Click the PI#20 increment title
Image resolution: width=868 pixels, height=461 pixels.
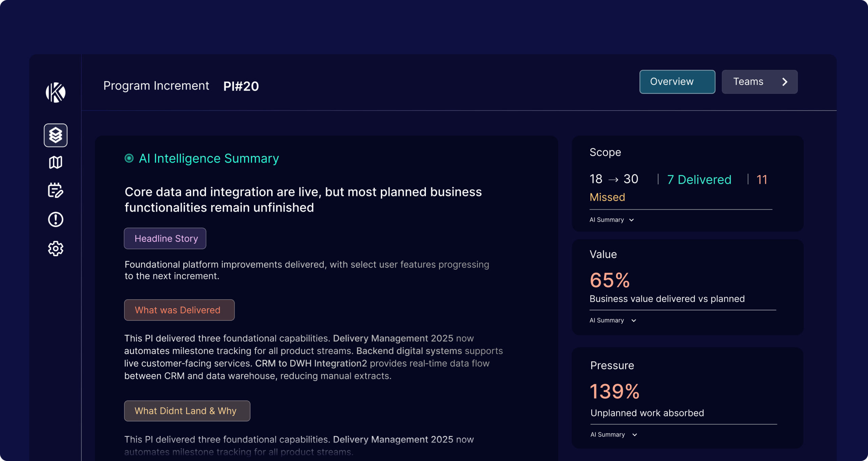point(241,86)
